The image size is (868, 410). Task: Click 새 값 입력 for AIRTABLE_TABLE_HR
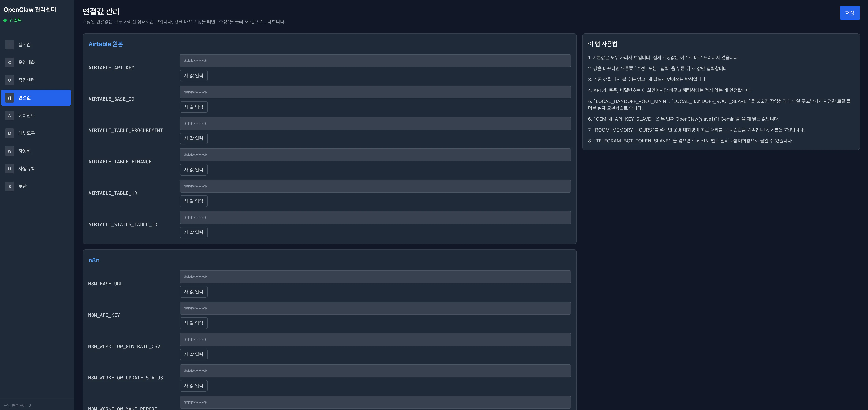[x=193, y=201]
